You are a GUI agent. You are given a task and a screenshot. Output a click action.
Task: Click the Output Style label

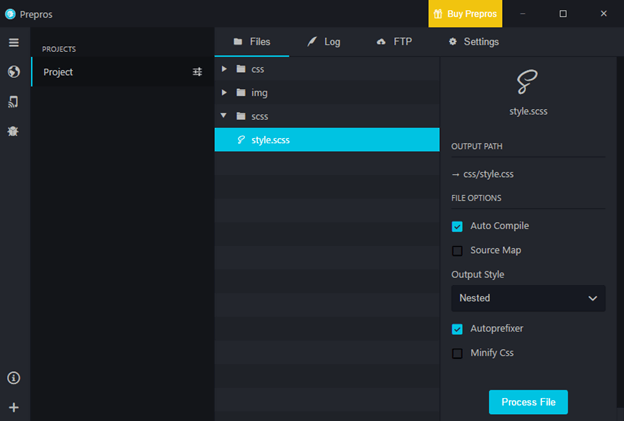(478, 274)
